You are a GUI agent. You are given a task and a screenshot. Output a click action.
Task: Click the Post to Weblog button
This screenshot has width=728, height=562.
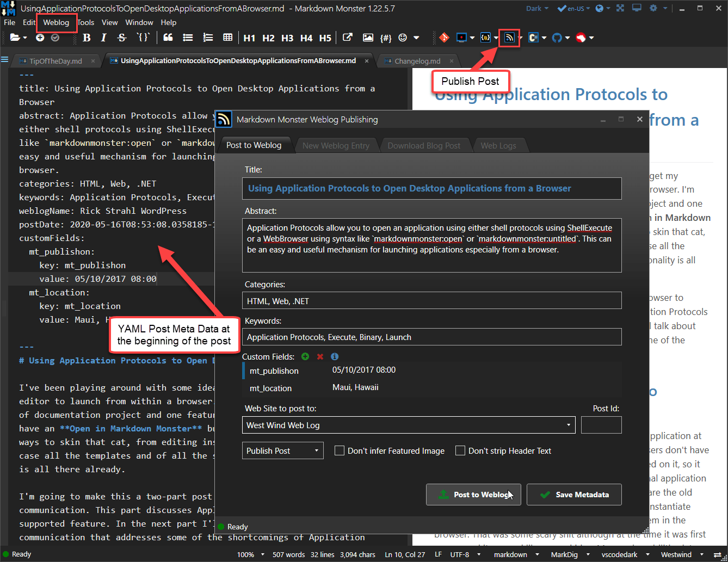473,495
